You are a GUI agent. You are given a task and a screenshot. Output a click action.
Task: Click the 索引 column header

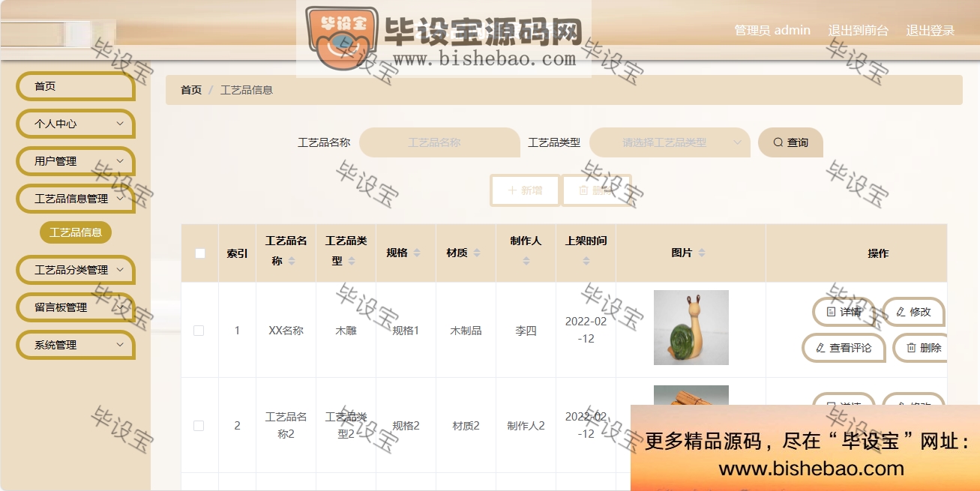(237, 253)
